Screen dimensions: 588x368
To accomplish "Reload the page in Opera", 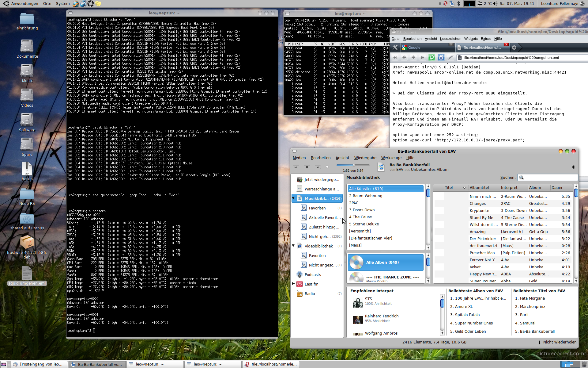I will point(432,57).
